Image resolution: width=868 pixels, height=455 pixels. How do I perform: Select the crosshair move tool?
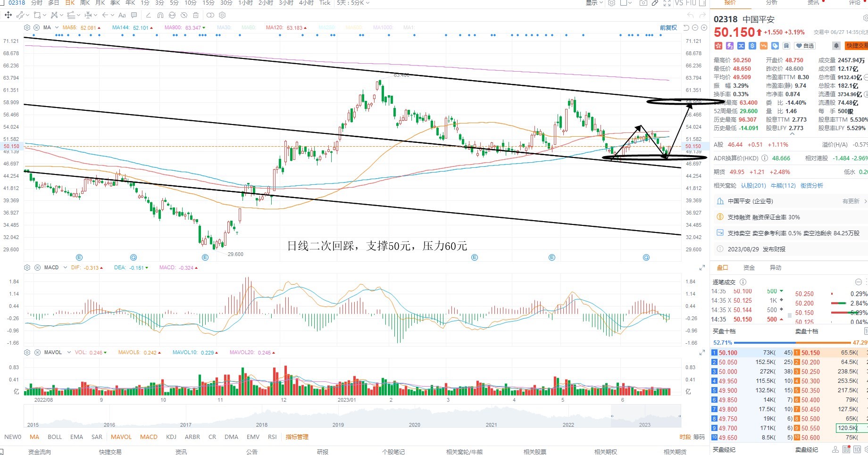pyautogui.click(x=8, y=15)
